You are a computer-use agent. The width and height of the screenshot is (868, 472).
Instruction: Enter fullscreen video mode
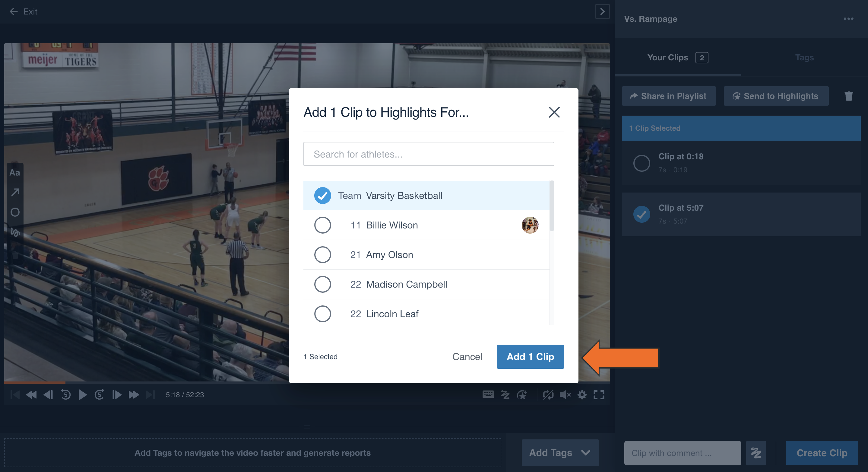[x=599, y=394]
